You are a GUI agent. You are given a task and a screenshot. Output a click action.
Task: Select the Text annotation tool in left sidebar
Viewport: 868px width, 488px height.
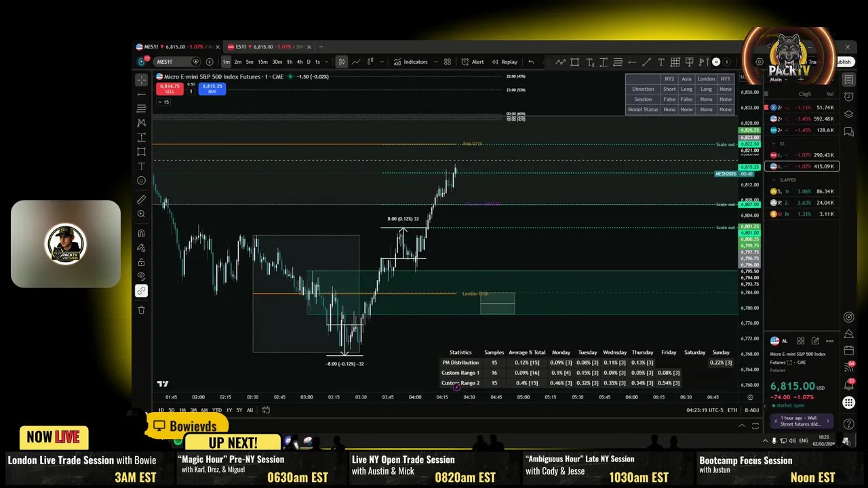tap(141, 166)
